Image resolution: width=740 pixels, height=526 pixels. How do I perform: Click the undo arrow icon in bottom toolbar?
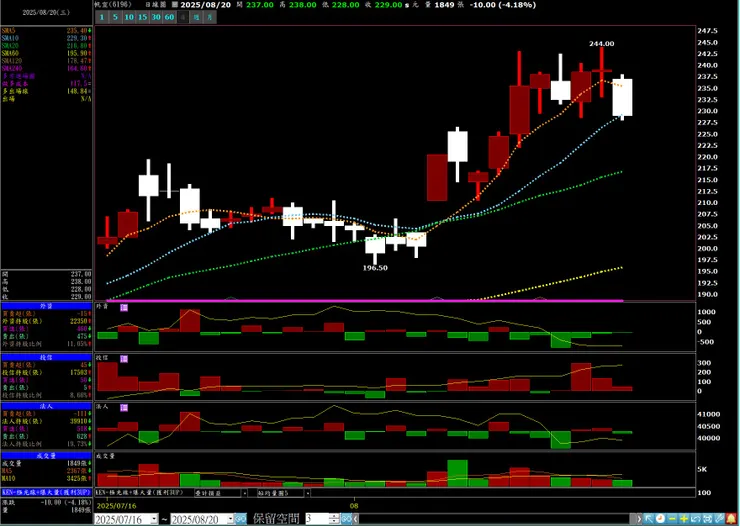click(x=696, y=519)
